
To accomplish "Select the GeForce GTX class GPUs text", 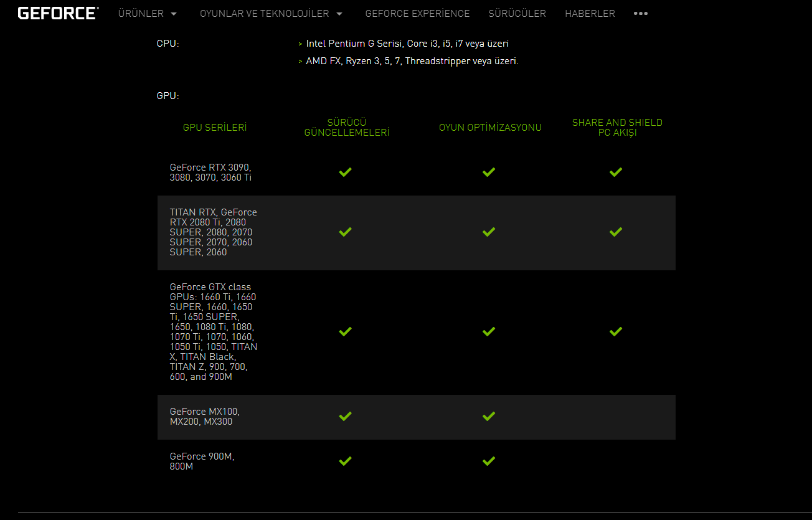I will pos(213,332).
